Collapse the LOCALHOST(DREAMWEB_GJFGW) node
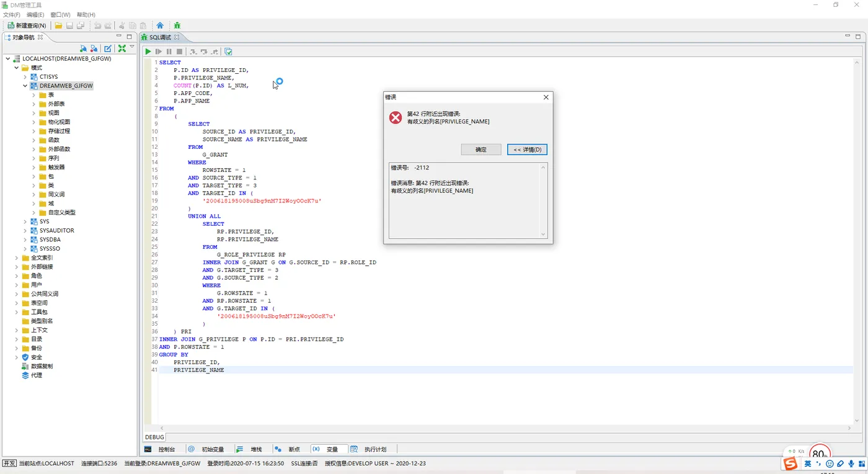 [7, 59]
